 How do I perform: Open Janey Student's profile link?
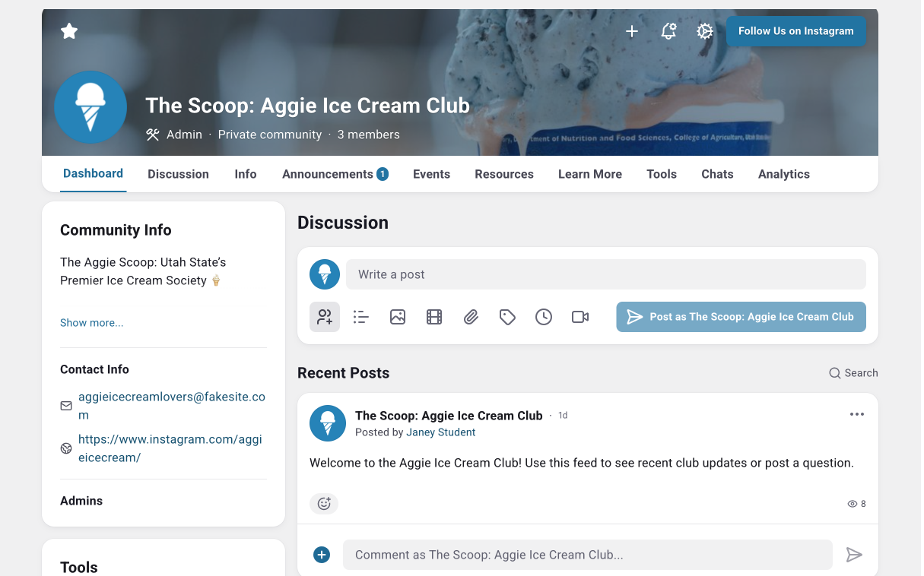pos(441,432)
